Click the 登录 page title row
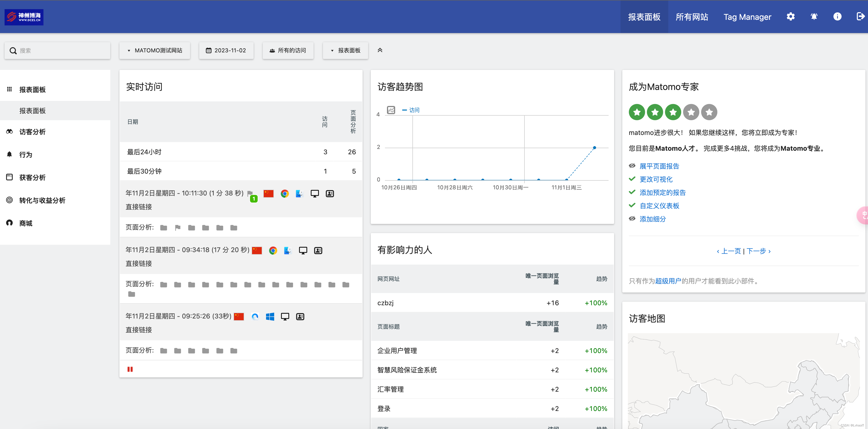The height and width of the screenshot is (429, 868). click(x=492, y=408)
